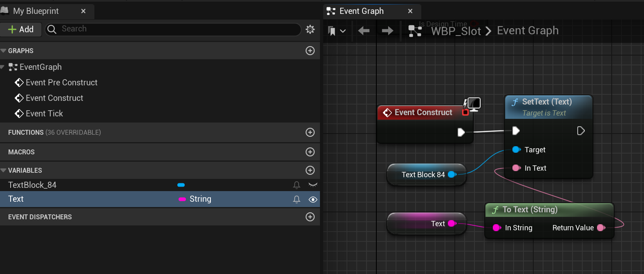Close the Event Graph tab

point(410,11)
